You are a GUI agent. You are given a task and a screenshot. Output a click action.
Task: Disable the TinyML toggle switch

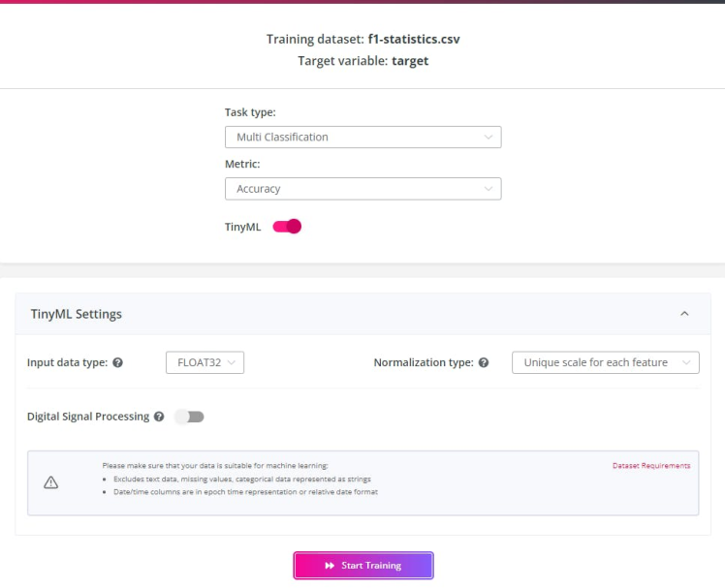287,227
